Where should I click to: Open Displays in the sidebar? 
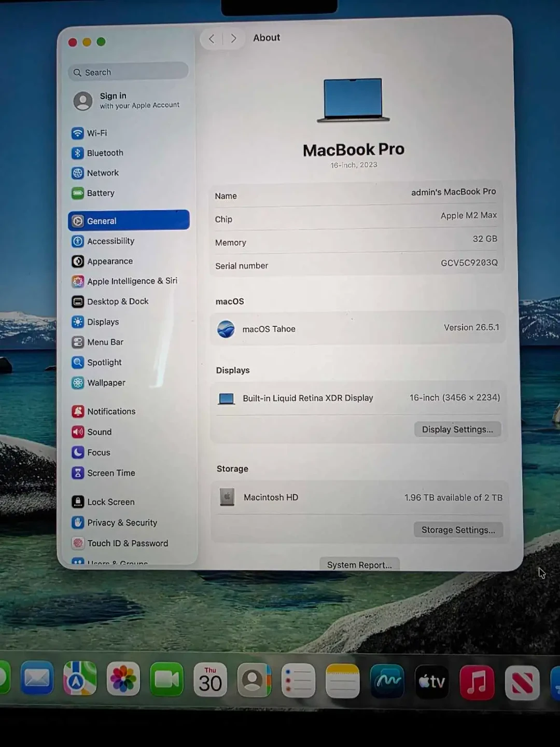point(129,322)
